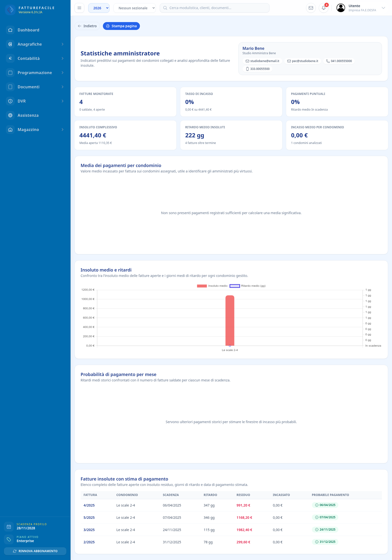Click the mobile icon beside 333.00055500
The height and width of the screenshot is (560, 392).
tap(247, 69)
